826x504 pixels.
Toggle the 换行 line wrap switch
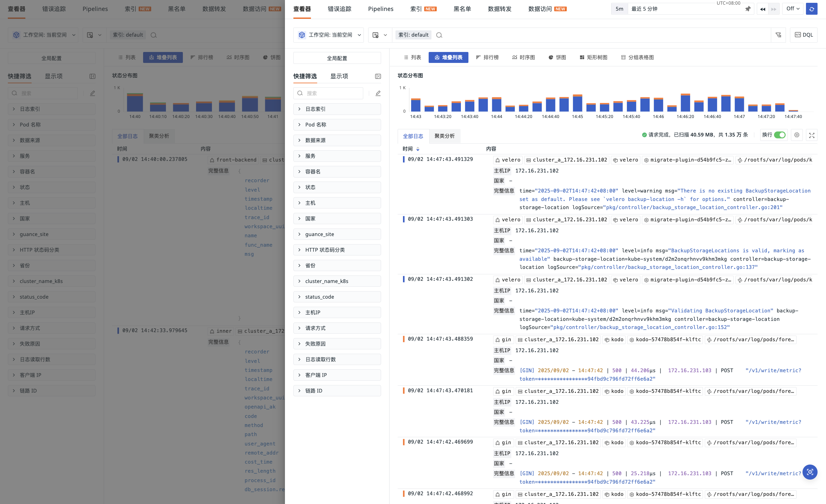pos(780,135)
